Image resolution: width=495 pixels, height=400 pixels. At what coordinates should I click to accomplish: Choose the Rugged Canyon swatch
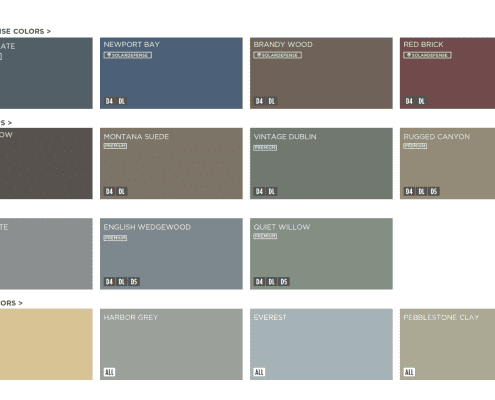point(447,163)
